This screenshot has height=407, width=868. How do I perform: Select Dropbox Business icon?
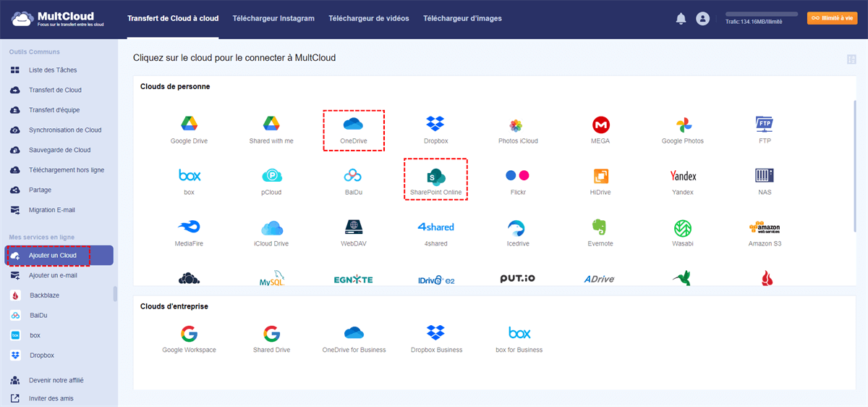pyautogui.click(x=435, y=333)
